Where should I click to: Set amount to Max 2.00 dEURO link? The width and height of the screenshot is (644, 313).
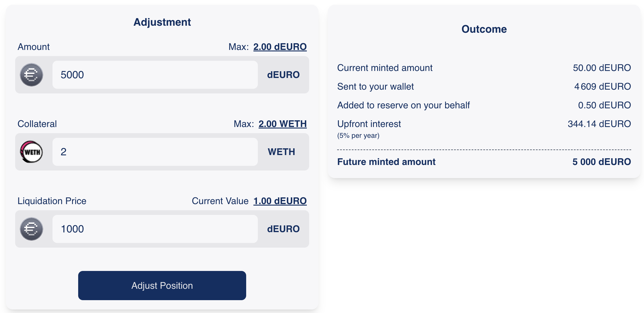click(x=280, y=47)
